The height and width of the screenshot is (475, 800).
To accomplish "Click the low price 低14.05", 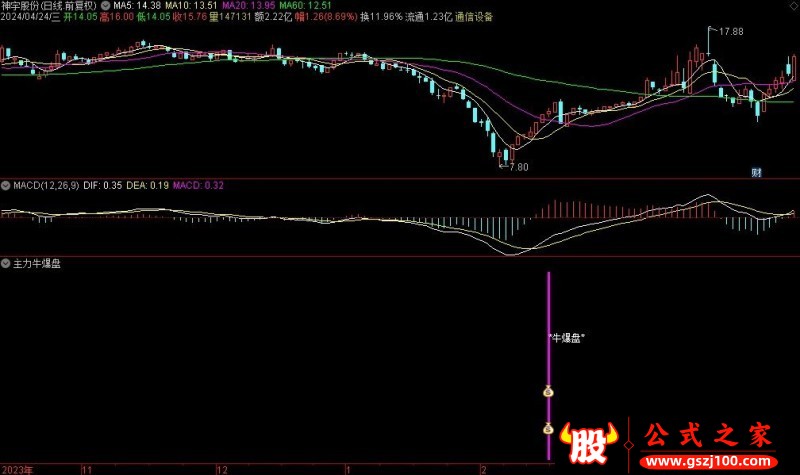I will [x=153, y=17].
